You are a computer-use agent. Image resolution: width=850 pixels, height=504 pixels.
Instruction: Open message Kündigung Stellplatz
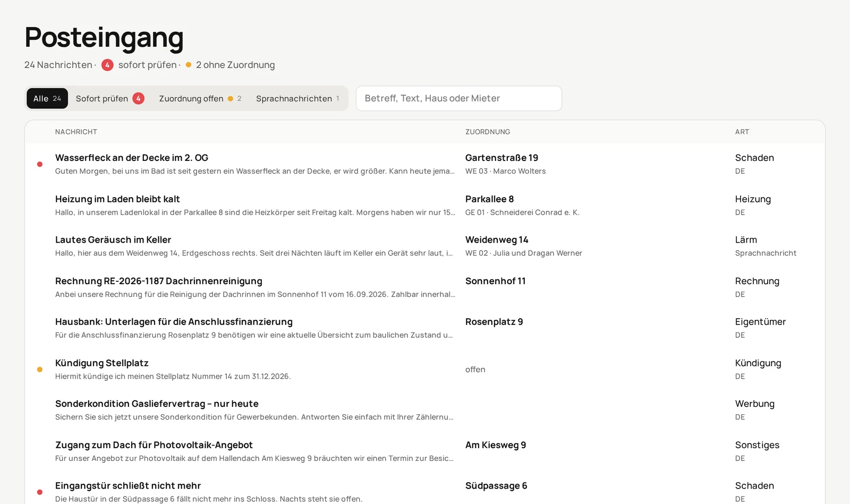(x=102, y=363)
